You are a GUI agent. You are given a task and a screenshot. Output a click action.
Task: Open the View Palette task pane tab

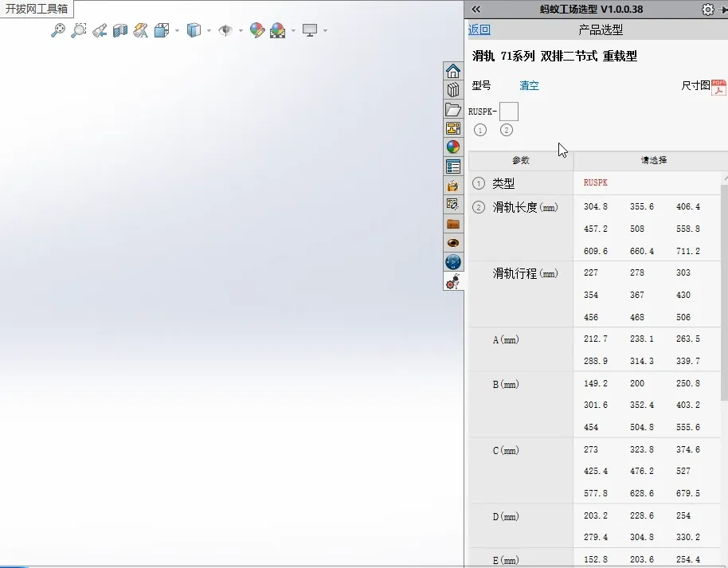pyautogui.click(x=453, y=128)
